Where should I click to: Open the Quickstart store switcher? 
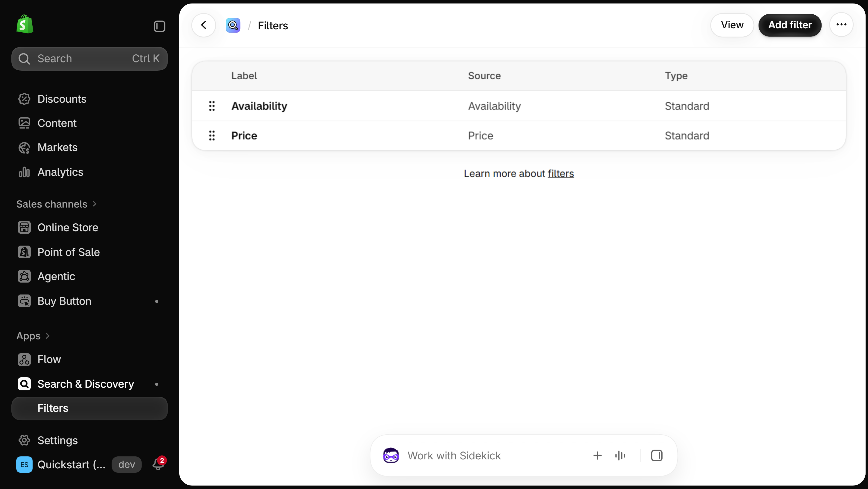pos(71,464)
